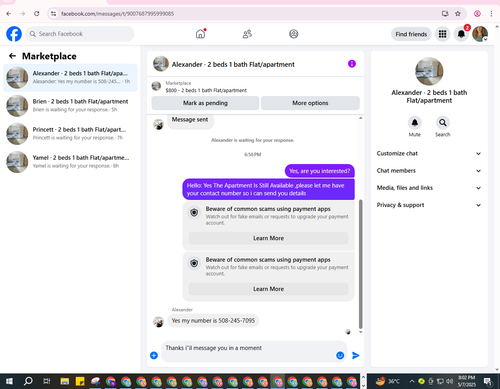Image resolution: width=500 pixels, height=389 pixels.
Task: Open Yamel conversation in list
Action: pyautogui.click(x=70, y=162)
